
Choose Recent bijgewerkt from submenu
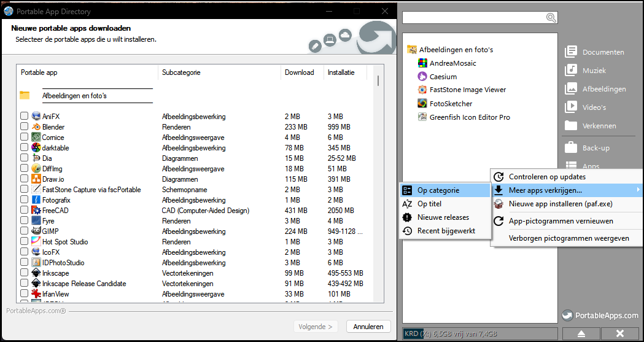[445, 231]
